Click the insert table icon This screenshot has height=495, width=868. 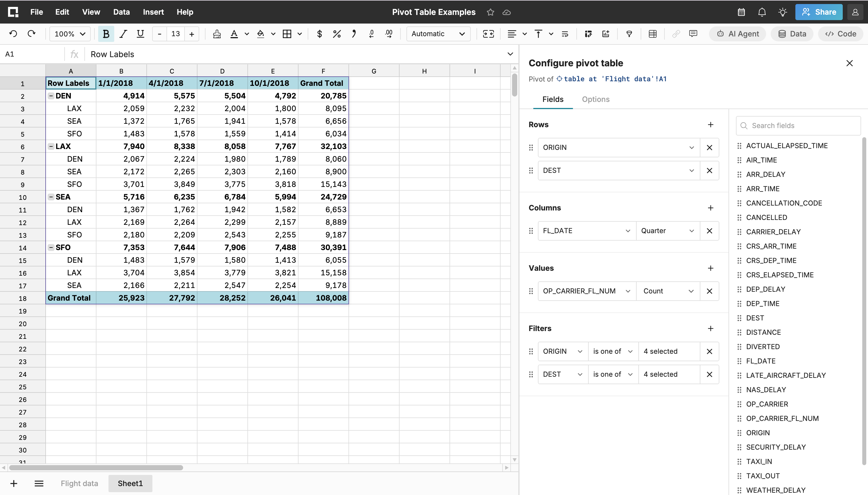pos(652,34)
